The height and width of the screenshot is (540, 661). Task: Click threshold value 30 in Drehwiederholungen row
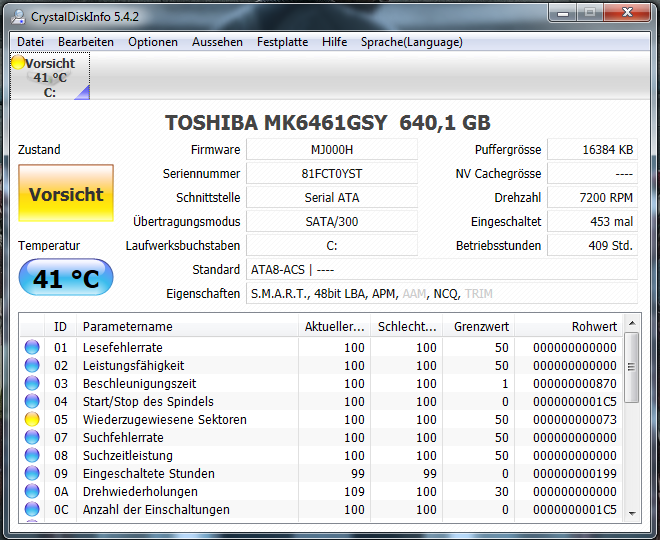(x=502, y=492)
